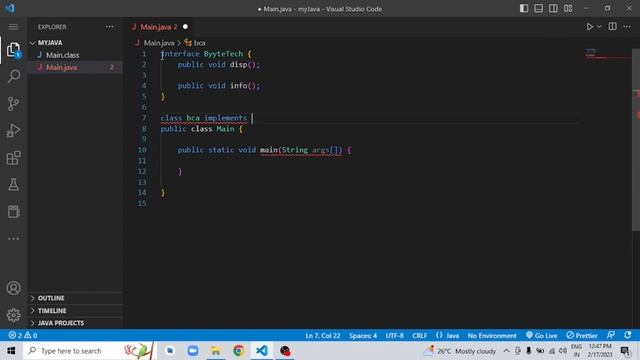The width and height of the screenshot is (640, 360).
Task: Run Java file with play button
Action: tap(589, 27)
